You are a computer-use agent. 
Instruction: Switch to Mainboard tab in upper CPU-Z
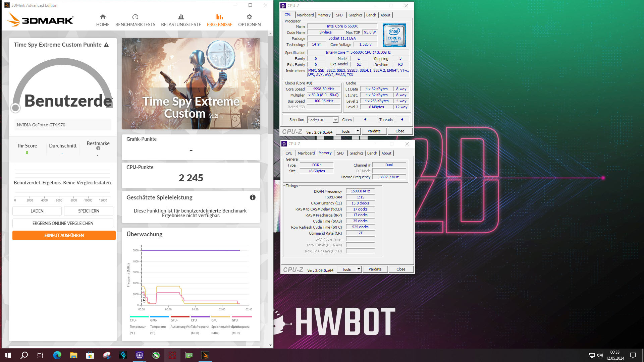click(x=305, y=15)
